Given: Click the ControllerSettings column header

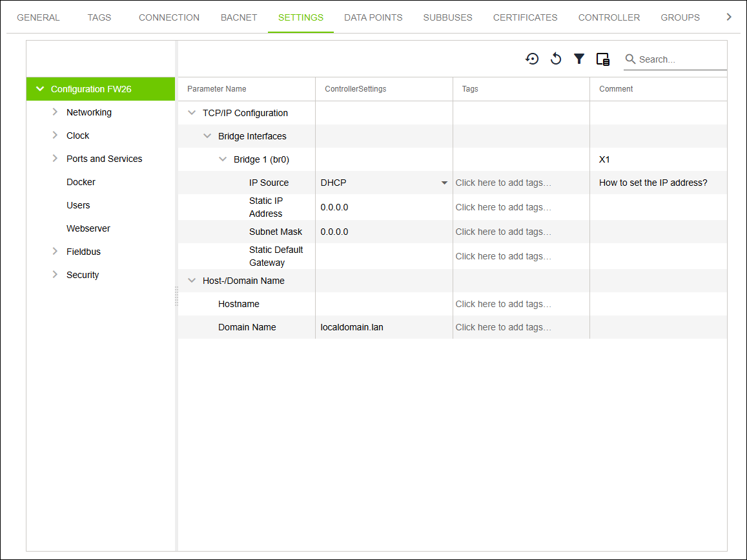Looking at the screenshot, I should [355, 89].
